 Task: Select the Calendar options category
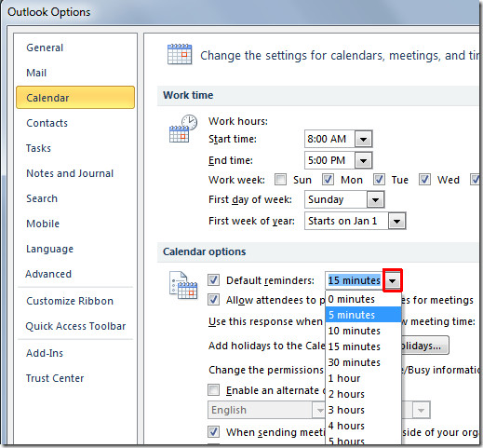pos(75,98)
